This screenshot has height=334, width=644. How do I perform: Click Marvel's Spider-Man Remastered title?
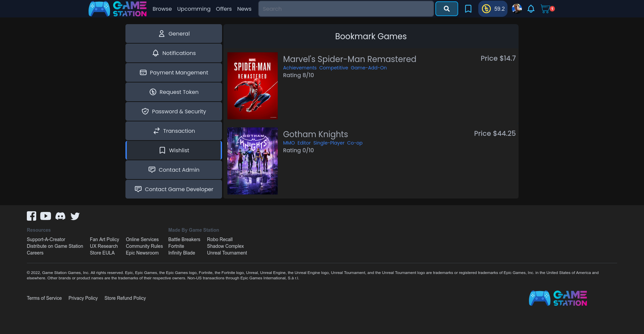pyautogui.click(x=350, y=59)
